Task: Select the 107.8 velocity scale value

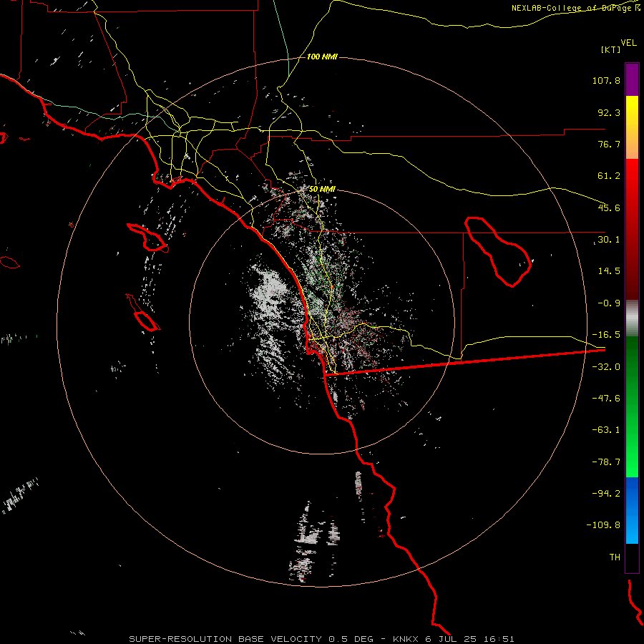Action: pyautogui.click(x=606, y=80)
